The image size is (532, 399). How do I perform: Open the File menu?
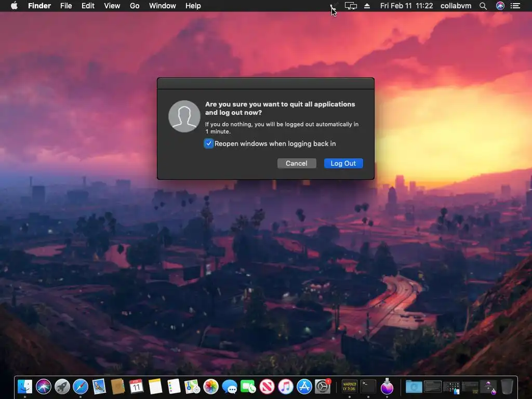click(66, 6)
